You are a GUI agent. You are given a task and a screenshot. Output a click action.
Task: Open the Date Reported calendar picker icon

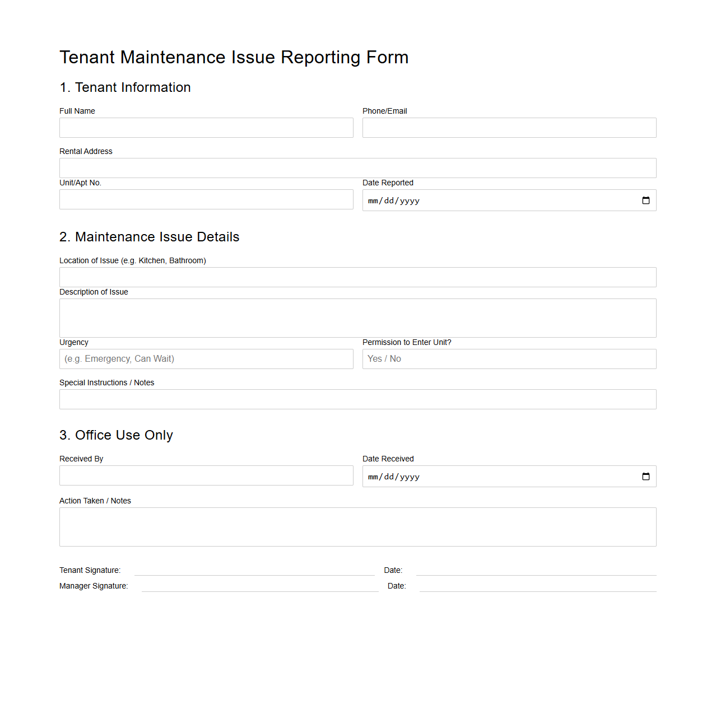click(645, 200)
